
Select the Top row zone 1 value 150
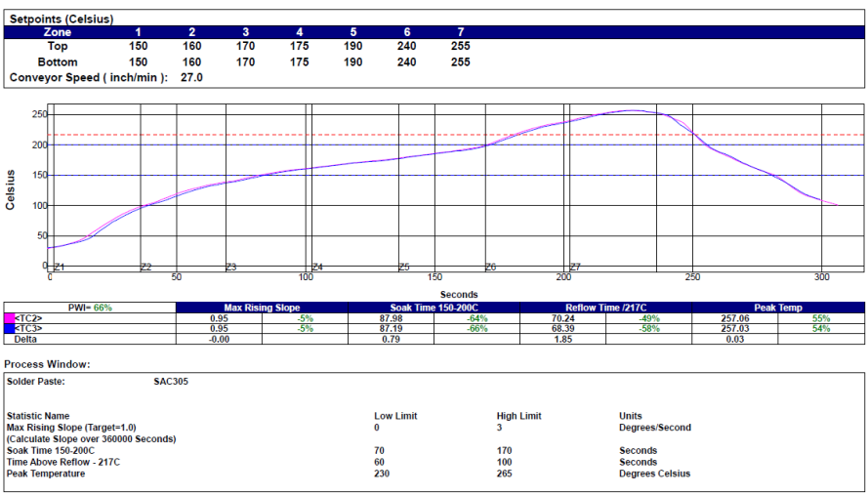click(138, 46)
